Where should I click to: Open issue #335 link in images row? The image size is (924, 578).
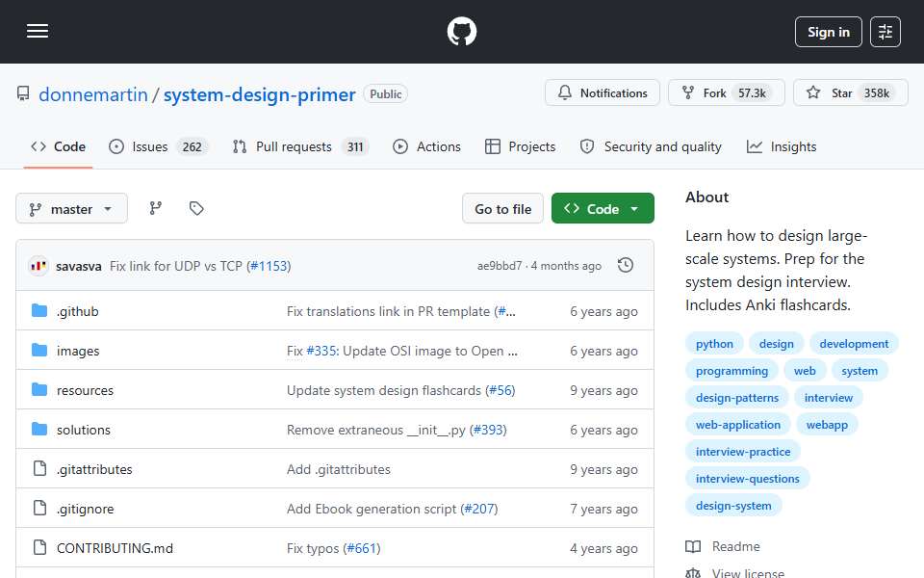point(321,351)
